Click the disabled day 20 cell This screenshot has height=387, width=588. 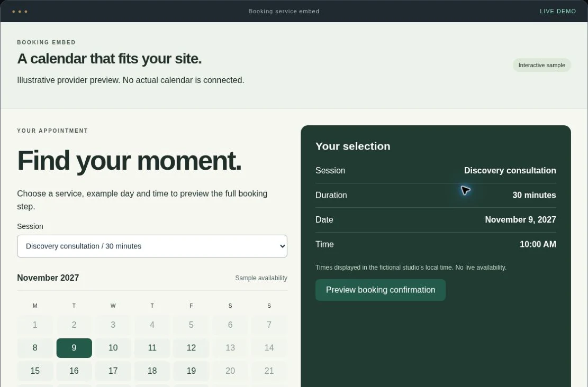point(230,371)
